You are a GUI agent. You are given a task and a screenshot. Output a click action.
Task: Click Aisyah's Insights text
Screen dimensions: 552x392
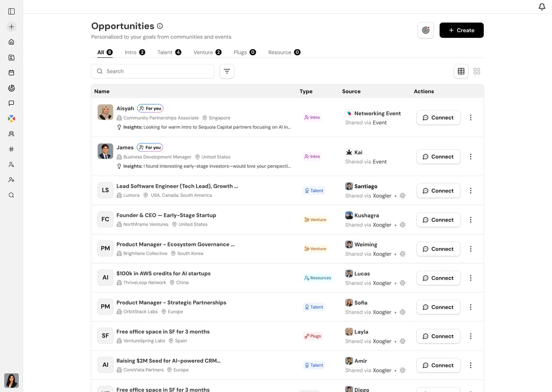207,127
